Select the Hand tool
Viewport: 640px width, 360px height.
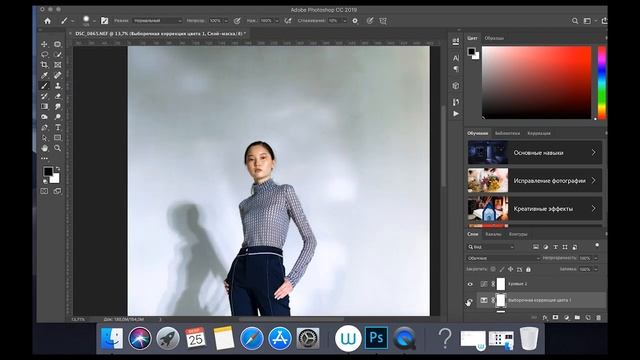pyautogui.click(x=44, y=148)
